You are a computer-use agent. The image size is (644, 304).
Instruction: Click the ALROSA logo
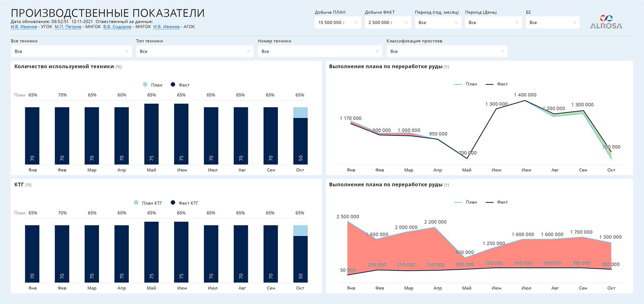(x=606, y=22)
